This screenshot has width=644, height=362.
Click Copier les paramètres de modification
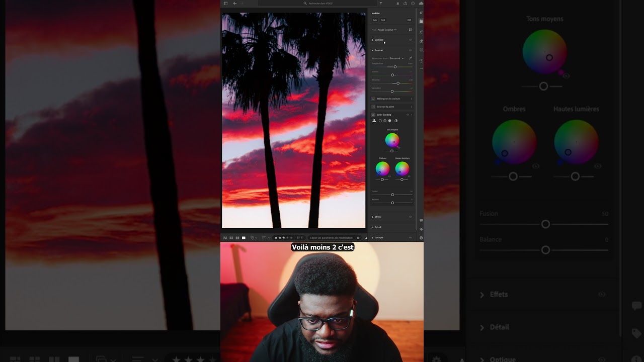(x=332, y=238)
